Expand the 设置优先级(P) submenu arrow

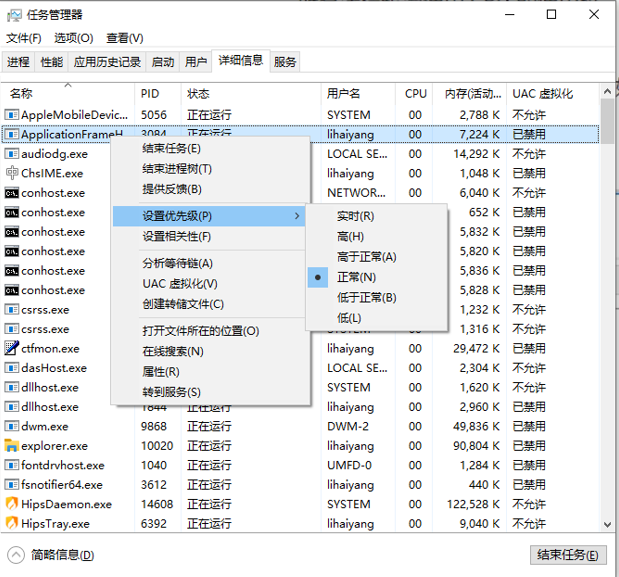click(297, 216)
